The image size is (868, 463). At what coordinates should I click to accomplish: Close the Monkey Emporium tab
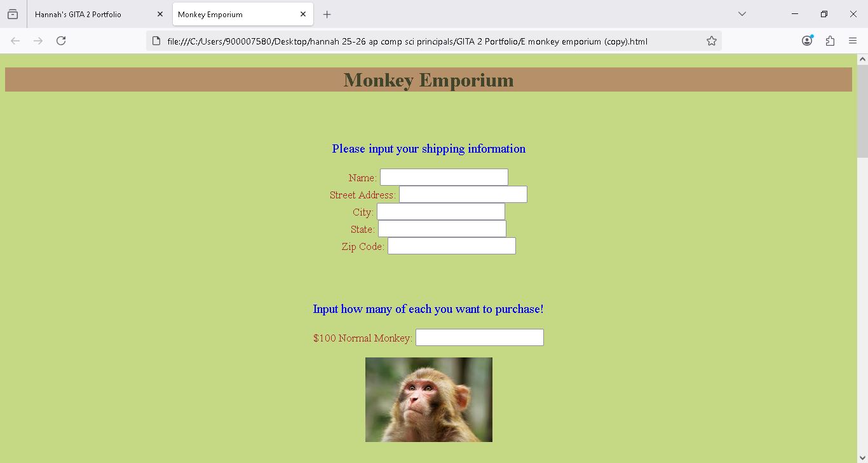click(x=303, y=14)
